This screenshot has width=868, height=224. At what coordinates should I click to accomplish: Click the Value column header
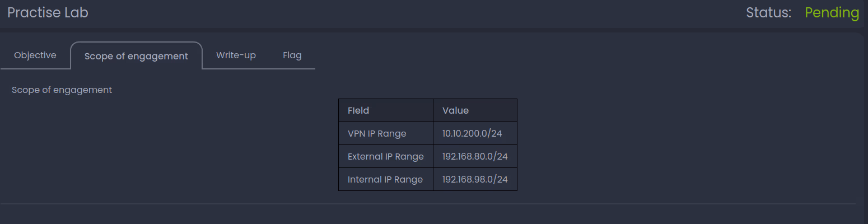click(455, 111)
